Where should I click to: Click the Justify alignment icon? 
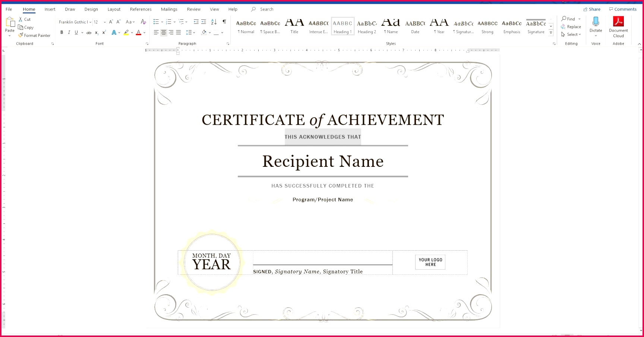(x=179, y=33)
